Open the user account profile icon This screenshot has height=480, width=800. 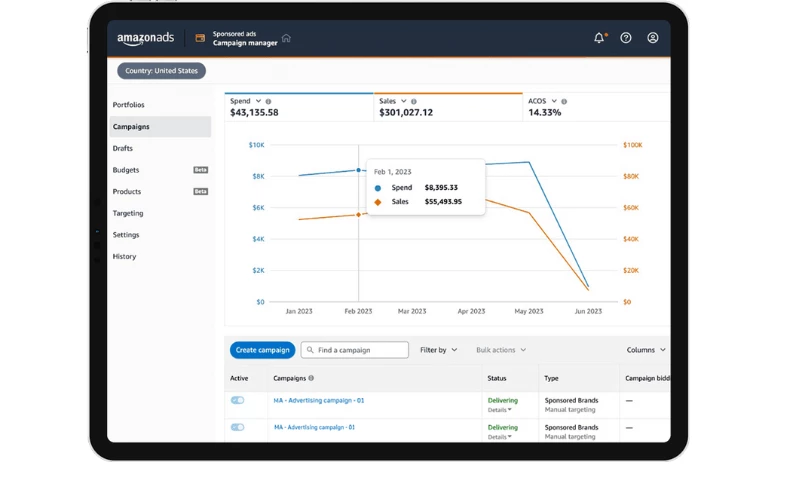point(653,38)
